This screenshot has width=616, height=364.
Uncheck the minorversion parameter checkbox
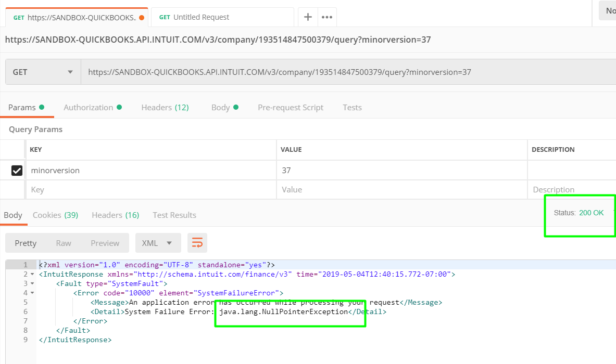[x=17, y=170]
